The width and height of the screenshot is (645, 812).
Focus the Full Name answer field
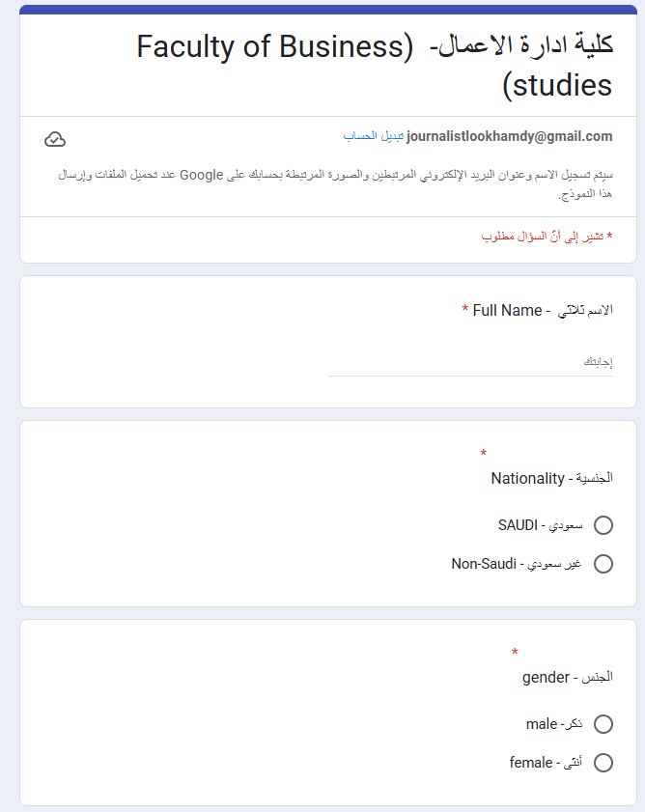[x=470, y=363]
